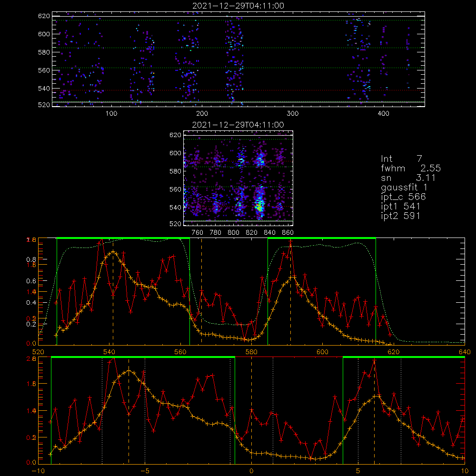Click x-axis label 780 under middle image

pos(216,233)
